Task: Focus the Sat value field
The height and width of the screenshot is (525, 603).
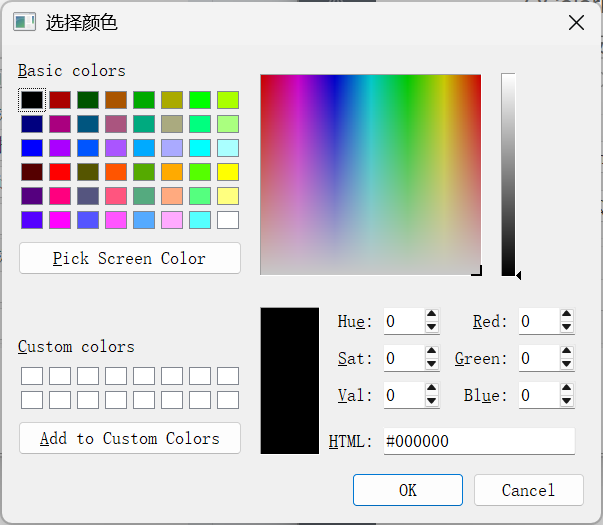Action: pos(405,358)
